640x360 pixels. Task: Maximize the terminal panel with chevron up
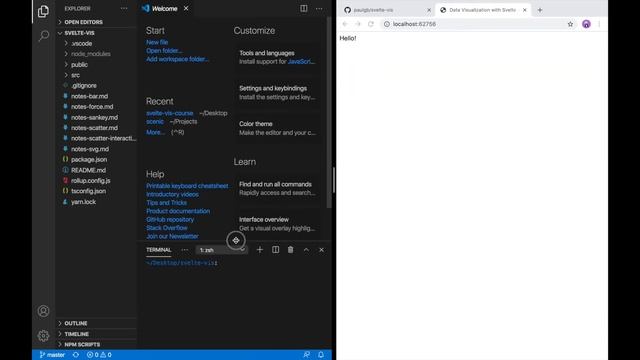click(x=306, y=250)
